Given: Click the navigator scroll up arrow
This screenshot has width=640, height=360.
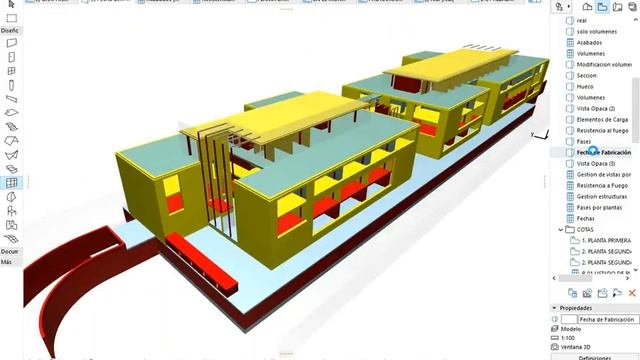Looking at the screenshot, I should (x=636, y=20).
